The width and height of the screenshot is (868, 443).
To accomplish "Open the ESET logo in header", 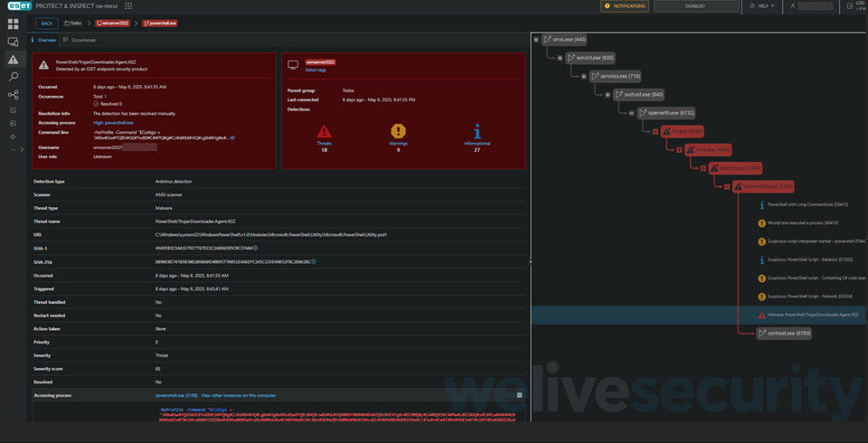I will click(x=18, y=6).
